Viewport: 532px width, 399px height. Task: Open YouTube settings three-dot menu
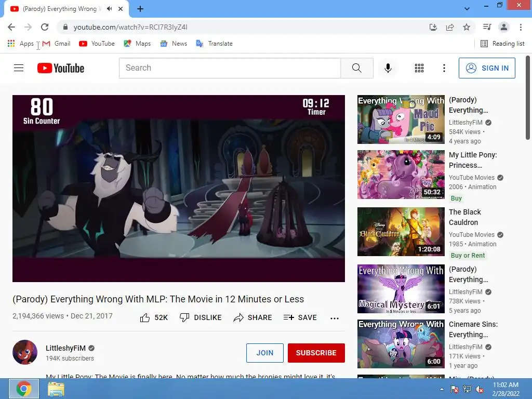(444, 68)
